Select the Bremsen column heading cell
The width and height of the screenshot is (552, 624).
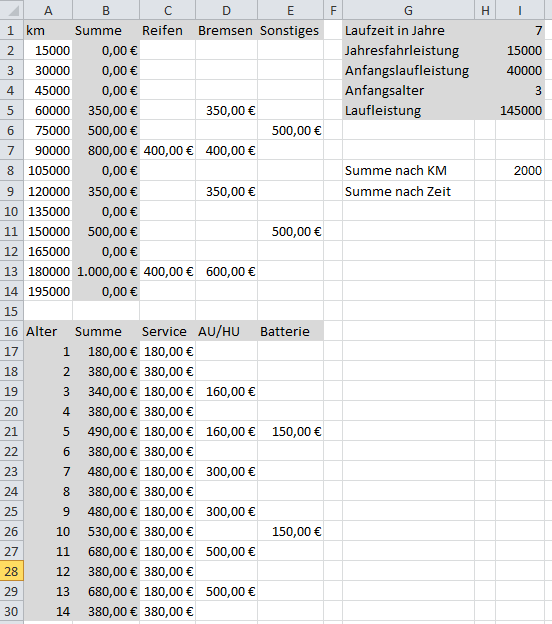point(226,30)
